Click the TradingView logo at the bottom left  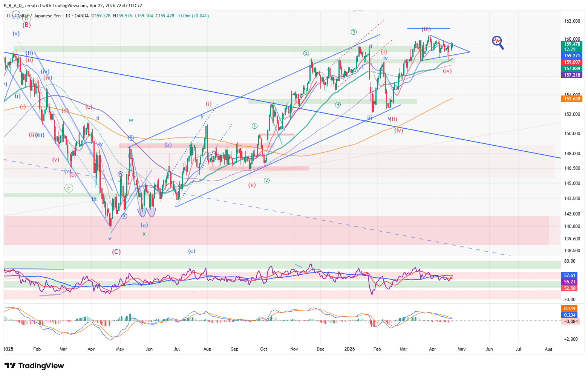(34, 366)
